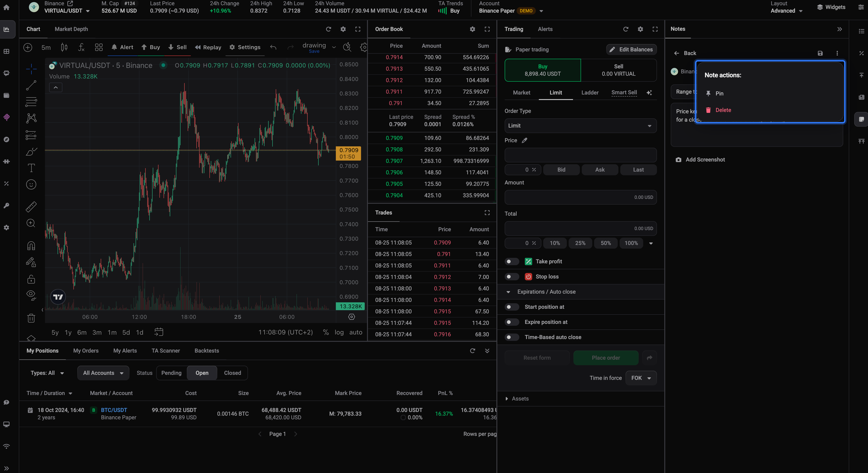Undo the last chart action

tap(273, 47)
